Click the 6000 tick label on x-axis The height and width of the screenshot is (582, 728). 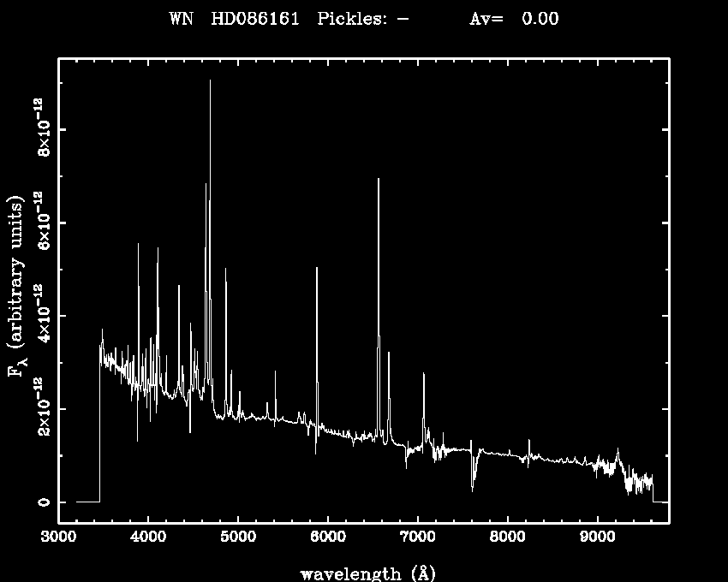pos(328,538)
